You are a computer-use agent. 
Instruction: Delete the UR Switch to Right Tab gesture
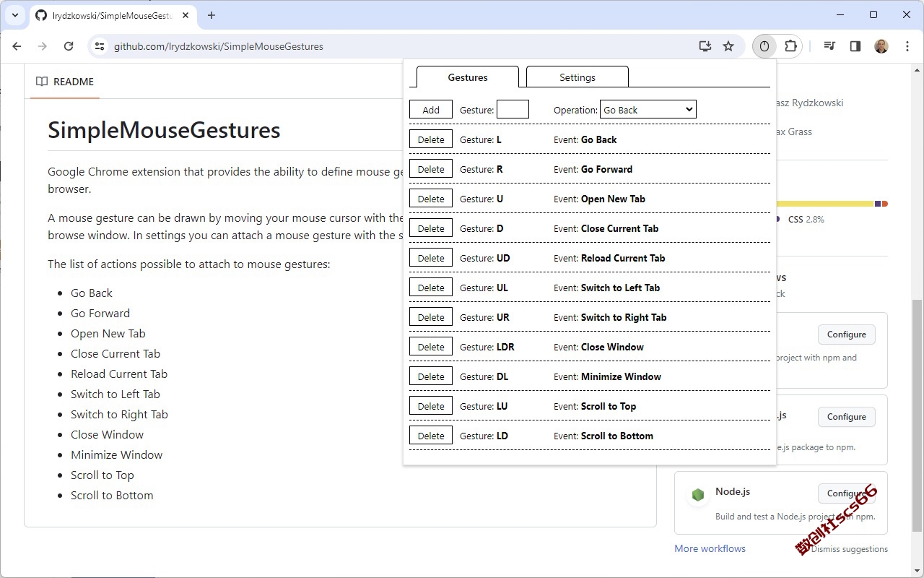(431, 317)
